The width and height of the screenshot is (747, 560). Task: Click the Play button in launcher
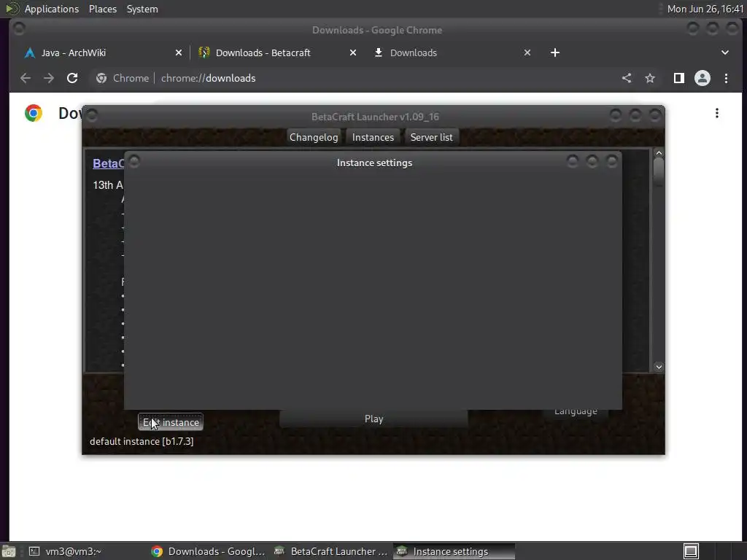[374, 419]
